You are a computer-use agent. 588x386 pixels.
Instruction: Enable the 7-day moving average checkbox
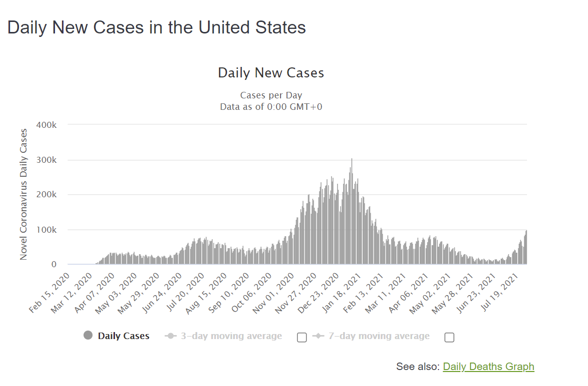point(449,338)
